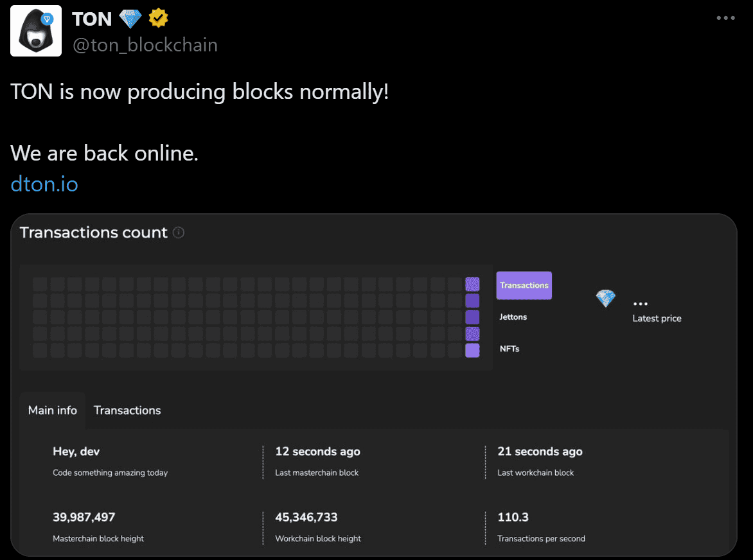Click the TON profile avatar

click(35, 30)
